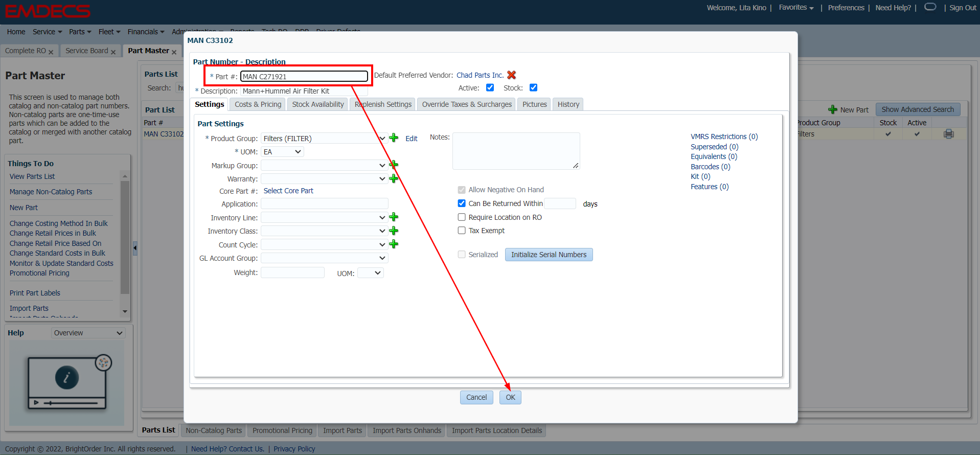The height and width of the screenshot is (455, 980).
Task: Click the Weight input field
Action: point(292,272)
